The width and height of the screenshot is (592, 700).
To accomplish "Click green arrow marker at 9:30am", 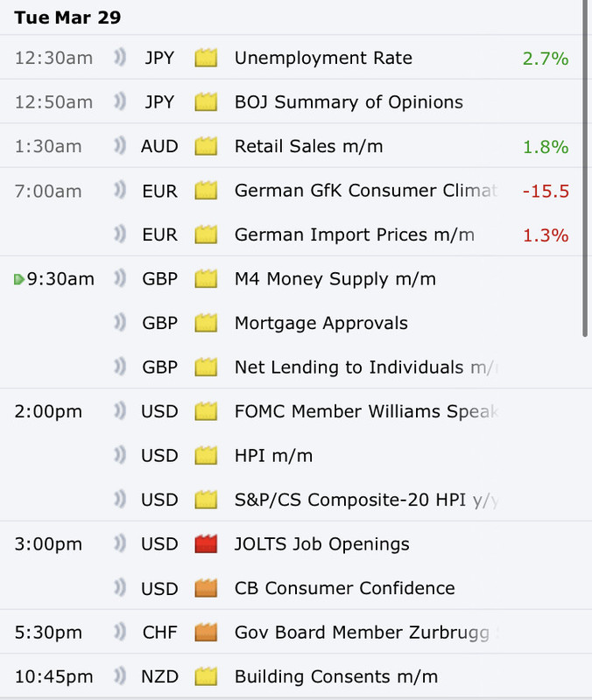I will [18, 280].
